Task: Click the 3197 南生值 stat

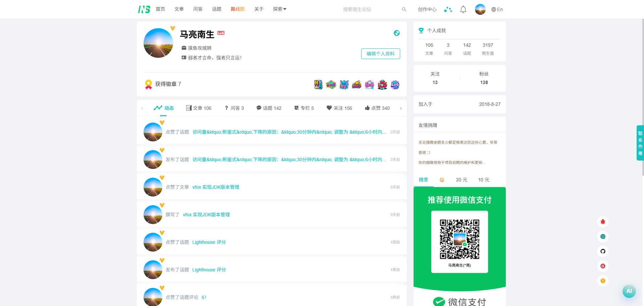Action: (x=488, y=49)
